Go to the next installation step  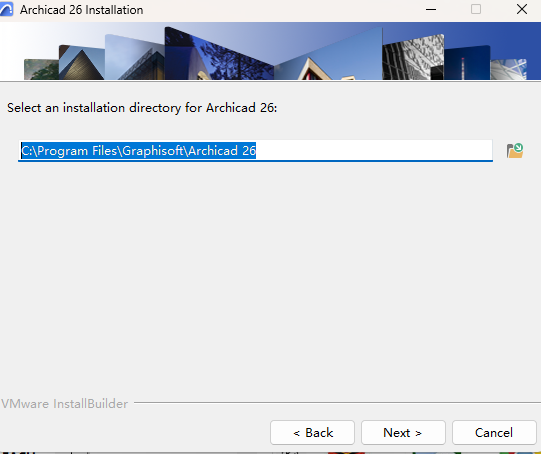click(403, 432)
